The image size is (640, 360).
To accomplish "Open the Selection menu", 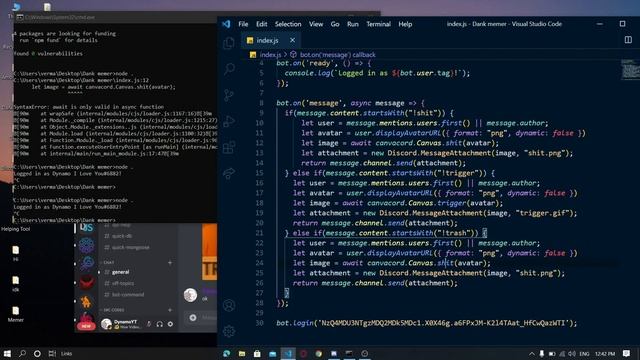I will pos(288,24).
